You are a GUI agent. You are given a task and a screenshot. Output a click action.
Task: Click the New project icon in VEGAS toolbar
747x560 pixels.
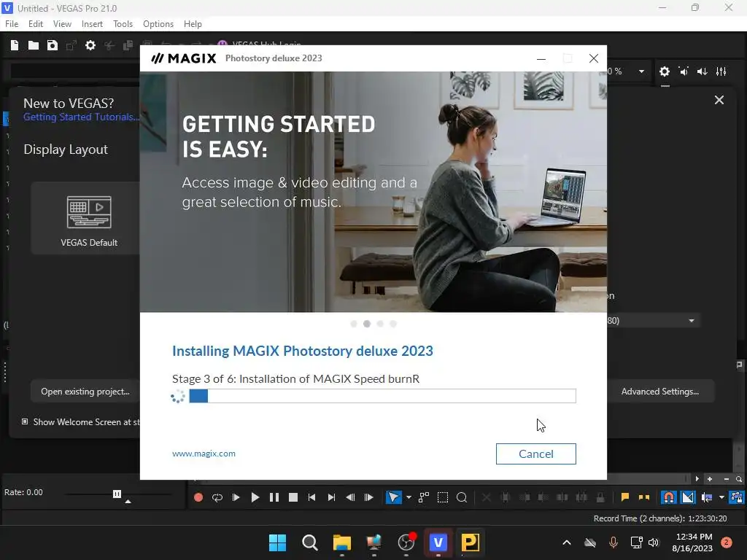pyautogui.click(x=15, y=45)
